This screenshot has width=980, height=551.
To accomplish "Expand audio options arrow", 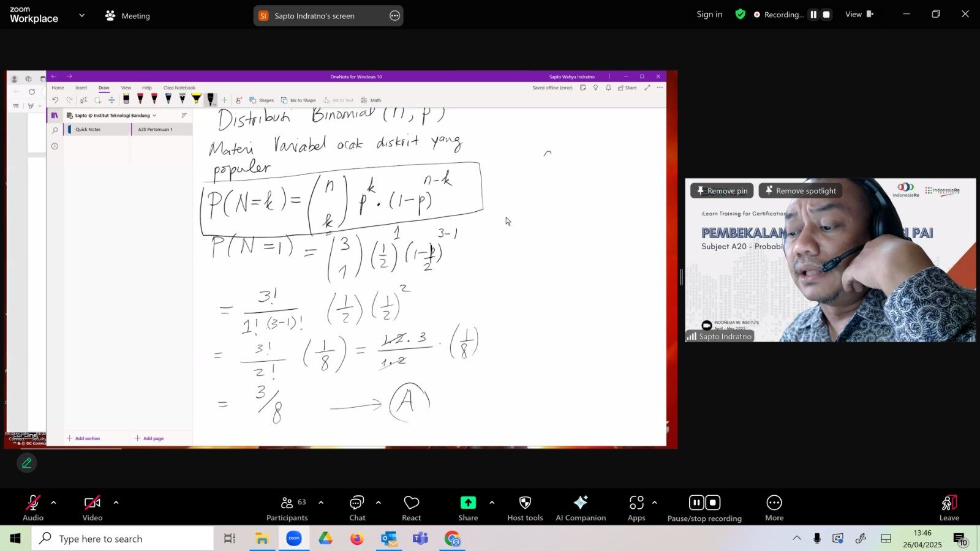I will coord(53,503).
